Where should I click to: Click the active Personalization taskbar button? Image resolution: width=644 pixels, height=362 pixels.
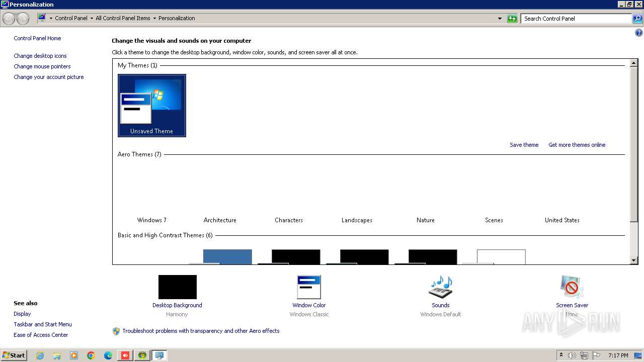pyautogui.click(x=159, y=355)
